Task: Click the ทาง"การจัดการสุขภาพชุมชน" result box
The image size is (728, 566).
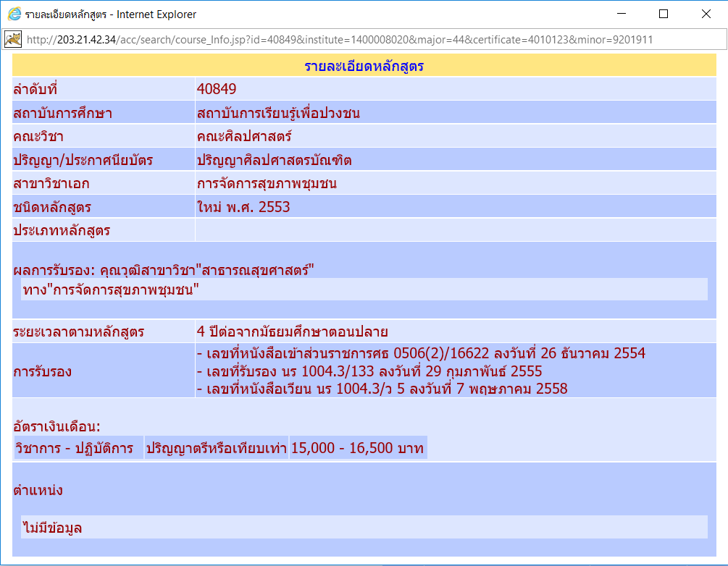Action: coord(364,290)
